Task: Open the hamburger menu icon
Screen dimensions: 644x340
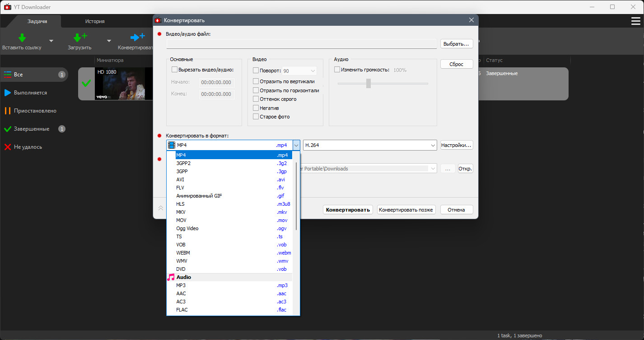Action: pos(636,21)
